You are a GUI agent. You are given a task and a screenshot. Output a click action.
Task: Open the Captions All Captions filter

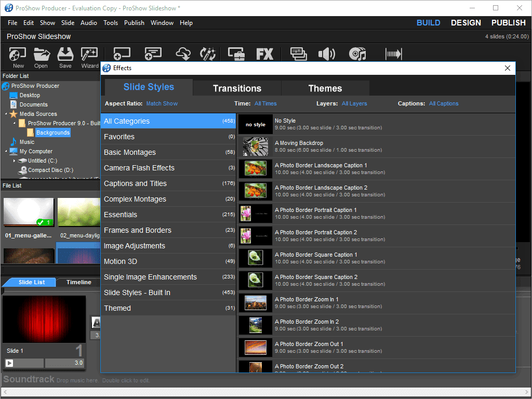point(444,103)
